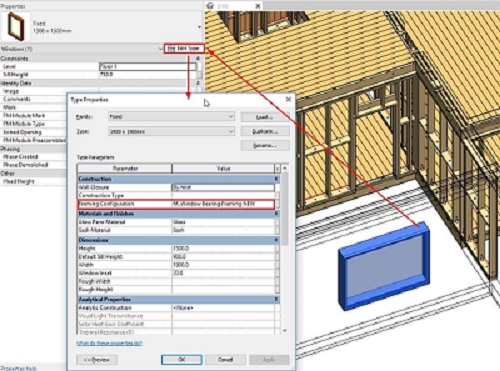Image resolution: width=500 pixels, height=371 pixels.
Task: Open the 'What do these properties do' link
Action: 109,343
